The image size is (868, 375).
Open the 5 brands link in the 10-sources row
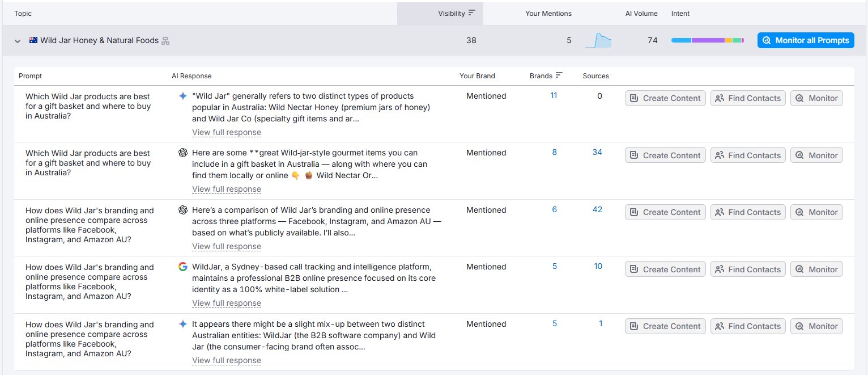click(555, 266)
